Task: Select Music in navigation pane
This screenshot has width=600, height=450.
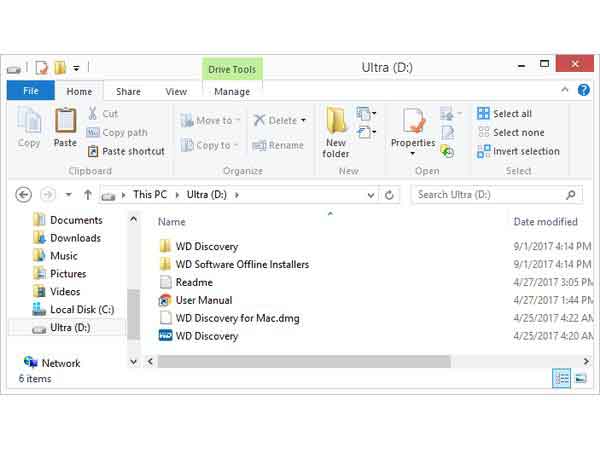Action: click(55, 256)
